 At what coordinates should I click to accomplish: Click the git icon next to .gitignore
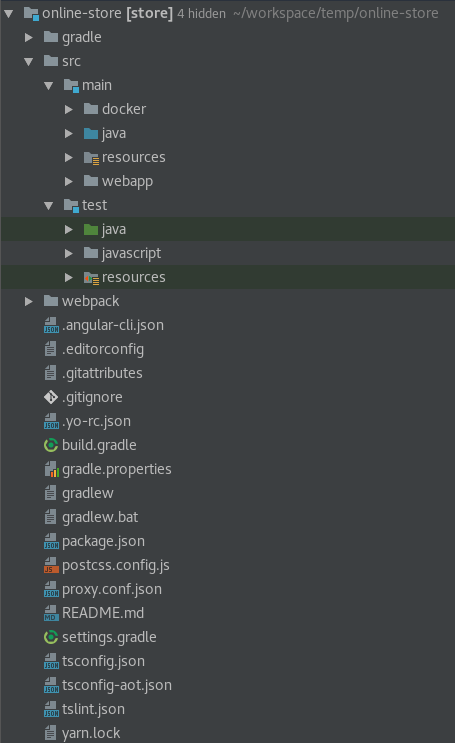point(51,397)
